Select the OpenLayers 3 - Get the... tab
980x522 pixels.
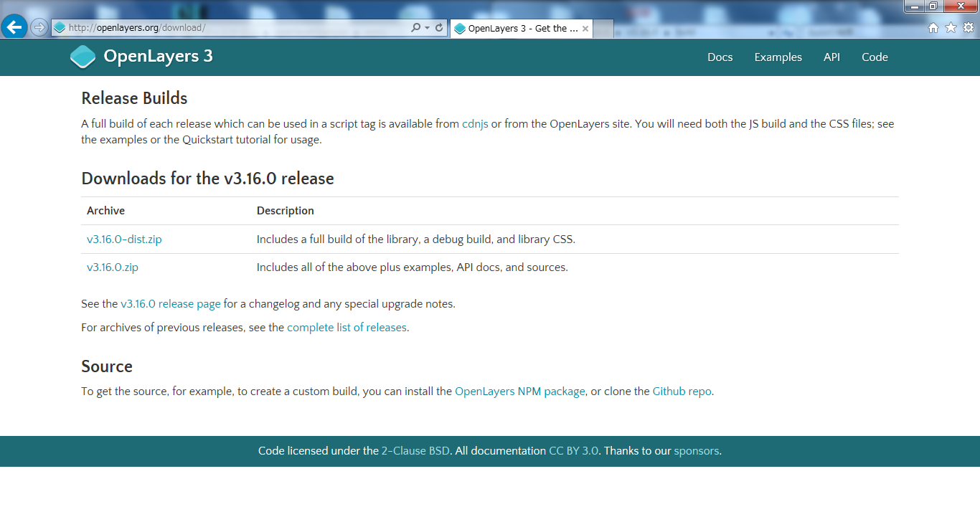[522, 29]
